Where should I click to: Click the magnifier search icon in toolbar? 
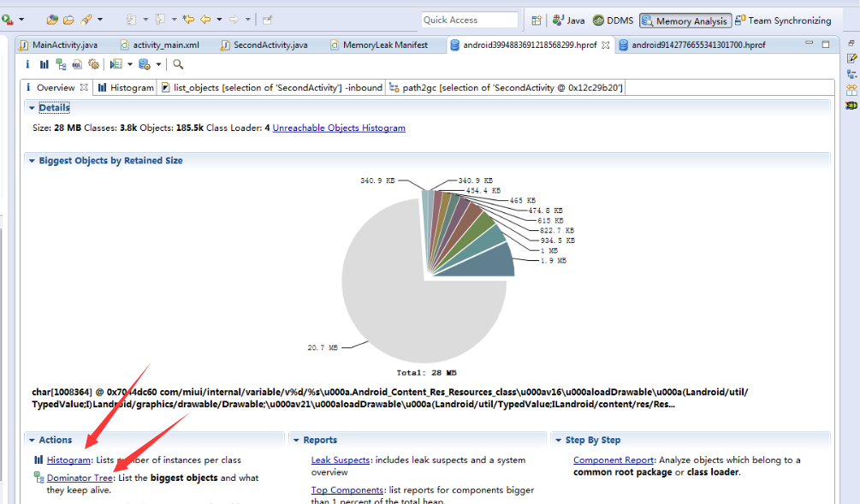tap(178, 64)
